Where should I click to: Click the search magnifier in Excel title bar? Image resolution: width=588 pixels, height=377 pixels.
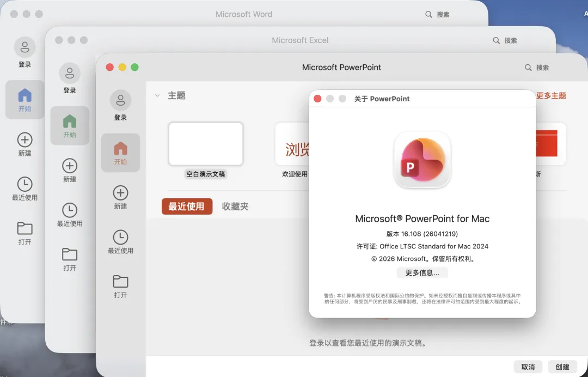[496, 40]
